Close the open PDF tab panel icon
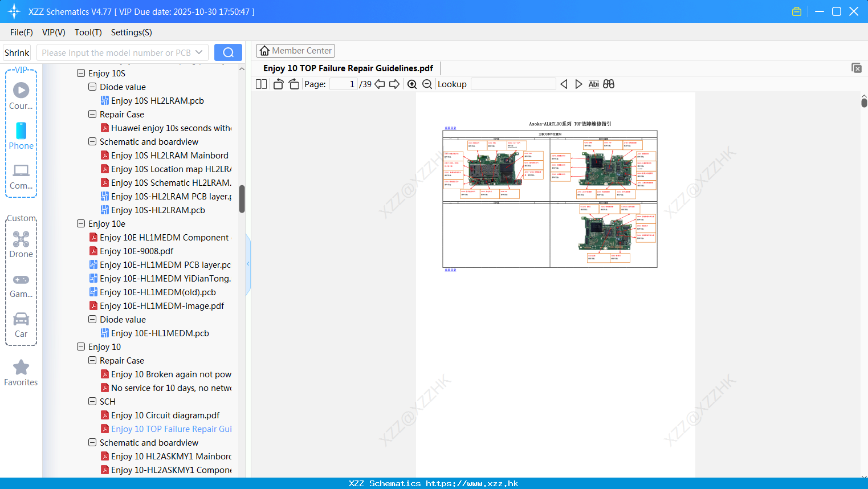Image resolution: width=868 pixels, height=489 pixels. pyautogui.click(x=856, y=68)
